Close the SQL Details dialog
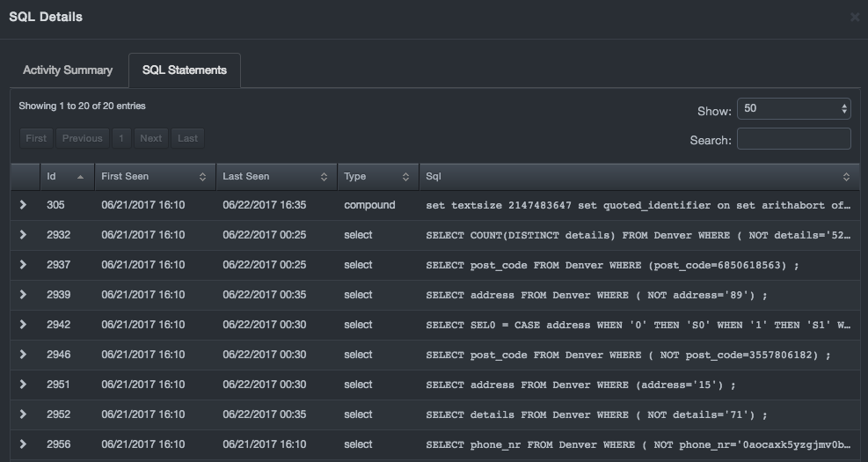The image size is (868, 462). (x=855, y=18)
